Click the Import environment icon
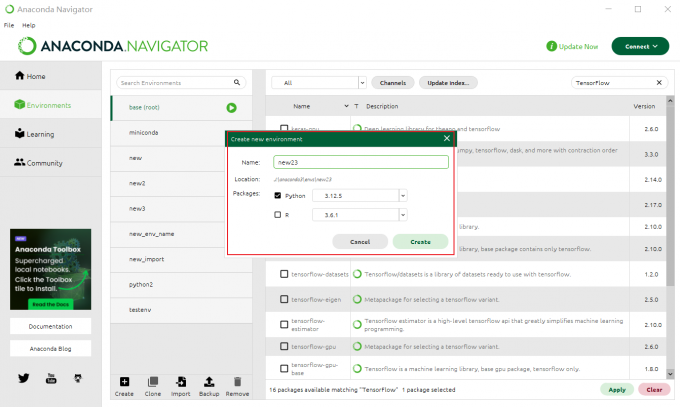 point(181,382)
